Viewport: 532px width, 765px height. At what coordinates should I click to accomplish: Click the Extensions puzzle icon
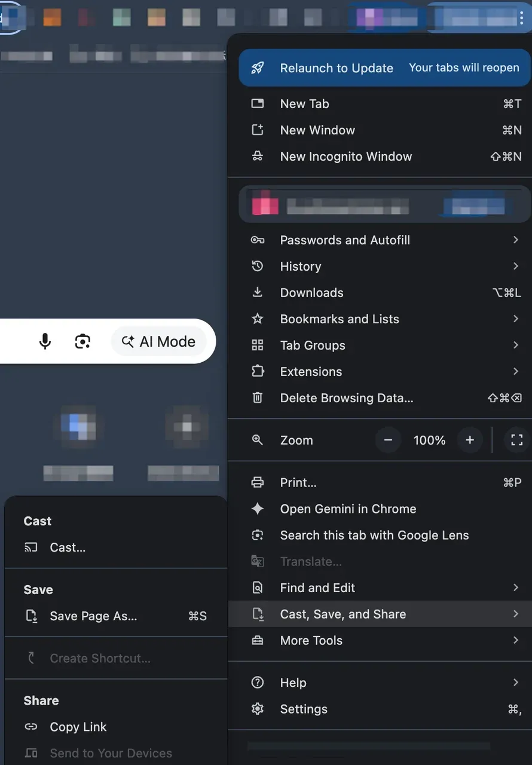258,372
